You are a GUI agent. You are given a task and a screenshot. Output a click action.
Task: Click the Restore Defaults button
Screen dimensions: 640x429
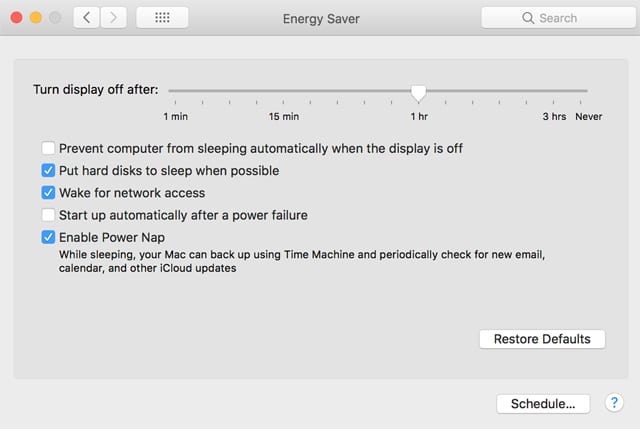[542, 339]
